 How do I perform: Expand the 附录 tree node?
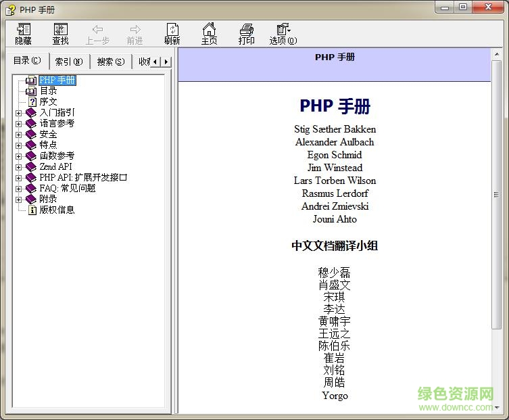coord(18,200)
